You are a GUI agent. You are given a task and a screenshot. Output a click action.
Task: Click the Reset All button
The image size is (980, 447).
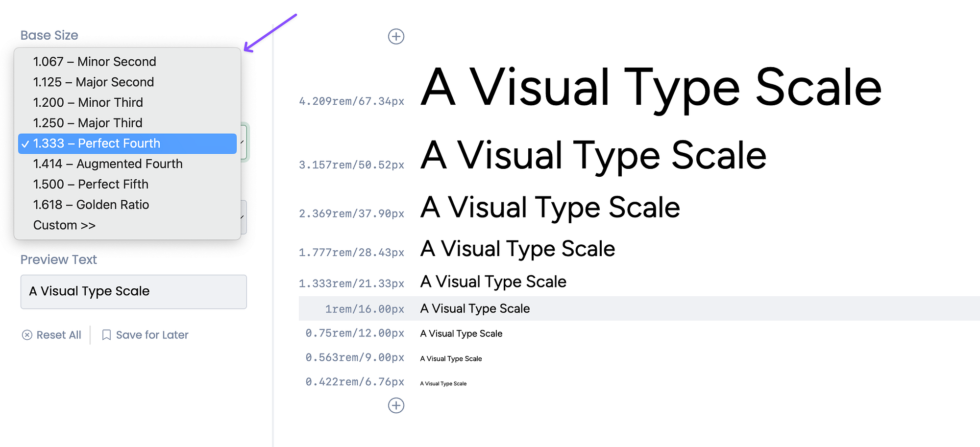tap(51, 335)
